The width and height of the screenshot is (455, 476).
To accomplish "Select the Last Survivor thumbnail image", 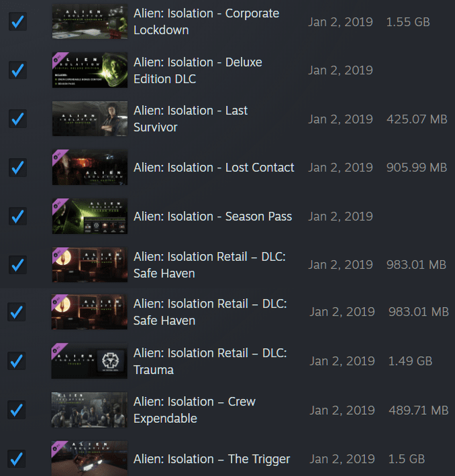I will (89, 119).
